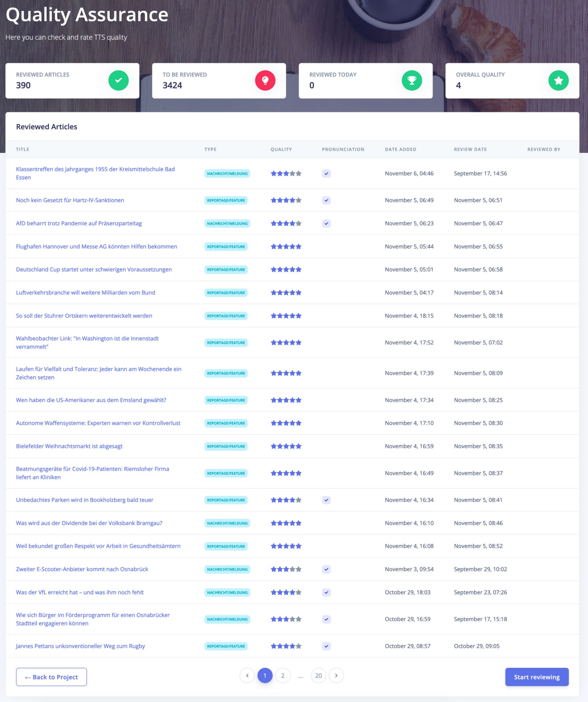This screenshot has height=702, width=588.
Task: Click the TITLE column header
Action: click(22, 150)
